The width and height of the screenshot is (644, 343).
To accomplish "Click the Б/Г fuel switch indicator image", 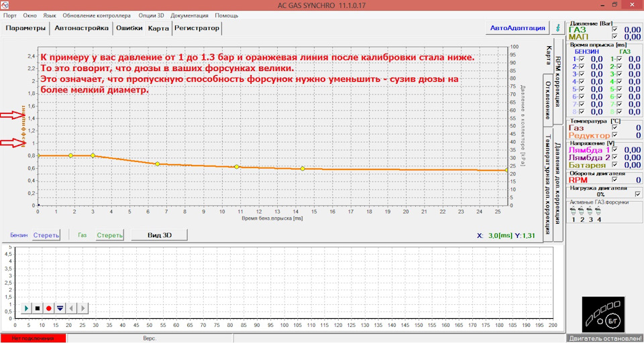I will (604, 314).
